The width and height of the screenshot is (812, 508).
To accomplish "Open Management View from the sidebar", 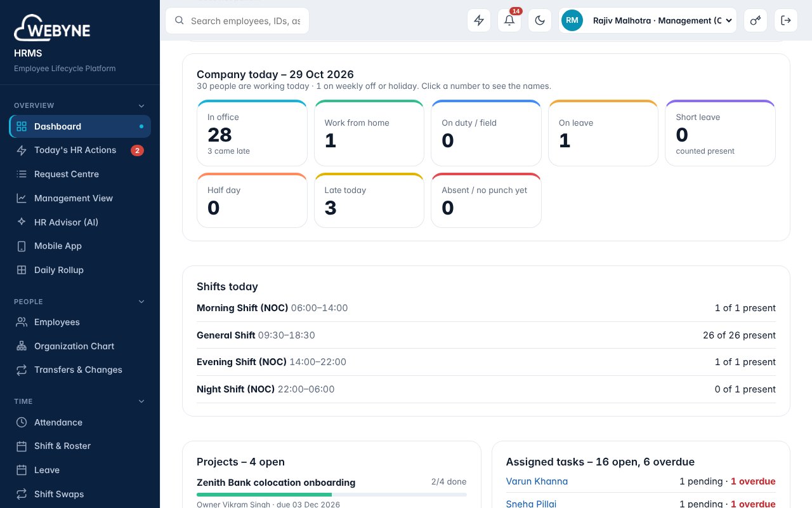I will [x=80, y=198].
